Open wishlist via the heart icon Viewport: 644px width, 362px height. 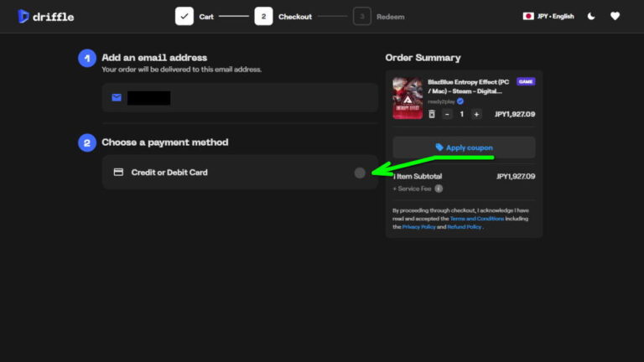point(615,16)
